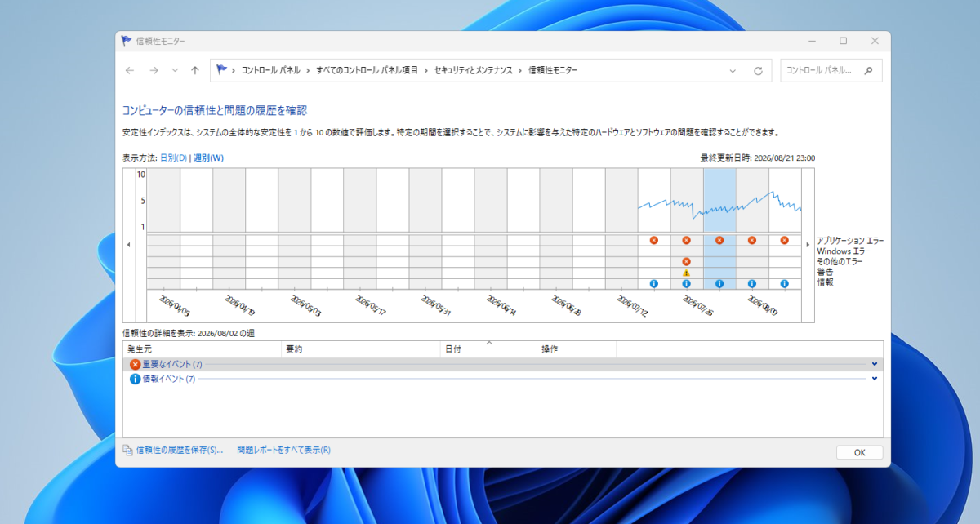Viewport: 980px width, 524px height.
Task: Go up one level with the up arrow
Action: click(195, 71)
